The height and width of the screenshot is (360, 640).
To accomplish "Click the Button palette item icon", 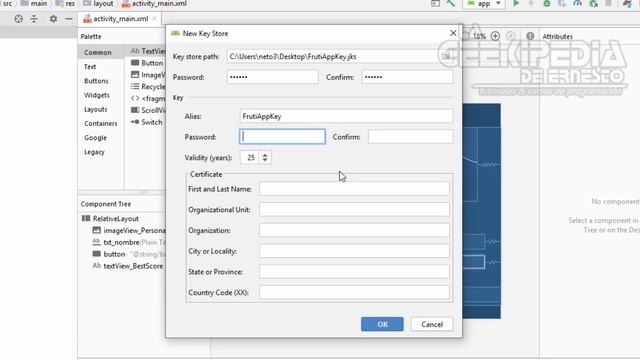I will point(135,63).
